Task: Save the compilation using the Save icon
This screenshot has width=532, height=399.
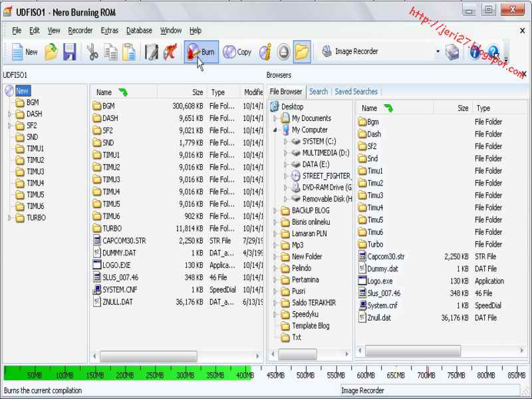Action: 70,53
